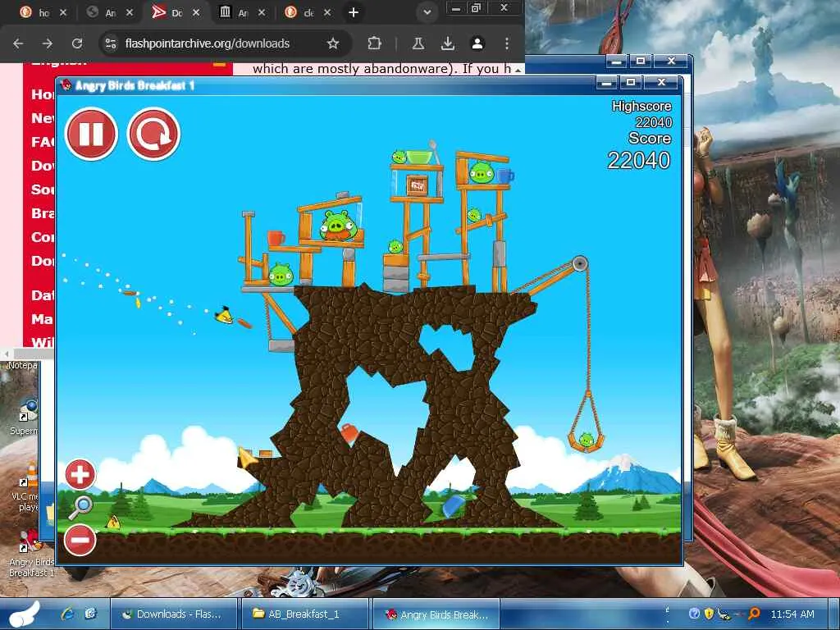Viewport: 840px width, 630px height.
Task: Expand the tab search dropdown arrow
Action: click(x=427, y=12)
